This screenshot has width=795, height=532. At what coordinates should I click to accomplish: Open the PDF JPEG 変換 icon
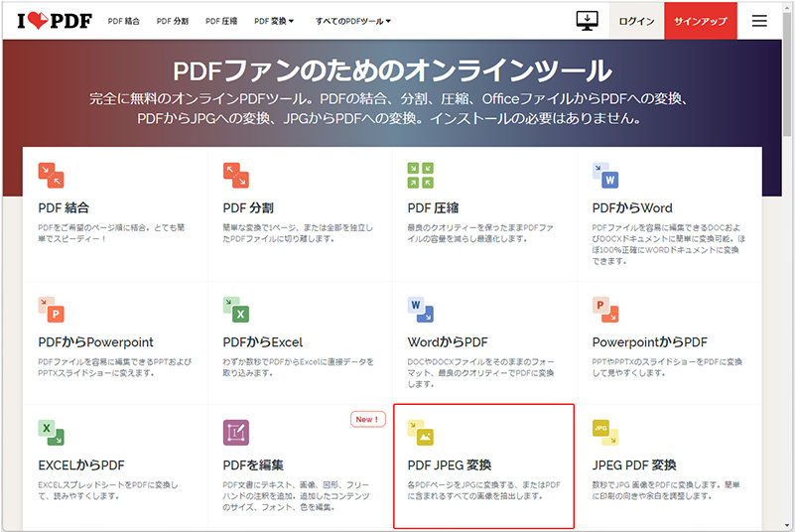point(420,433)
